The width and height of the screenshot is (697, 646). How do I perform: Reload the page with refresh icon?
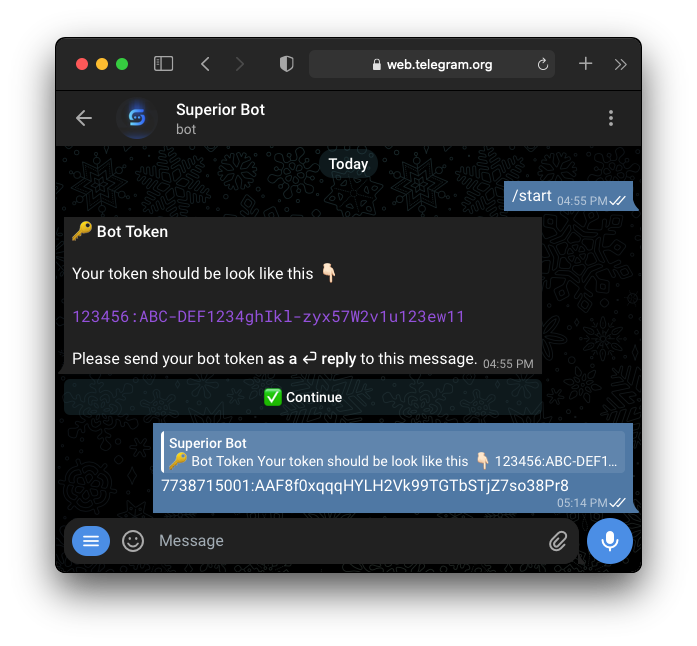[x=542, y=64]
